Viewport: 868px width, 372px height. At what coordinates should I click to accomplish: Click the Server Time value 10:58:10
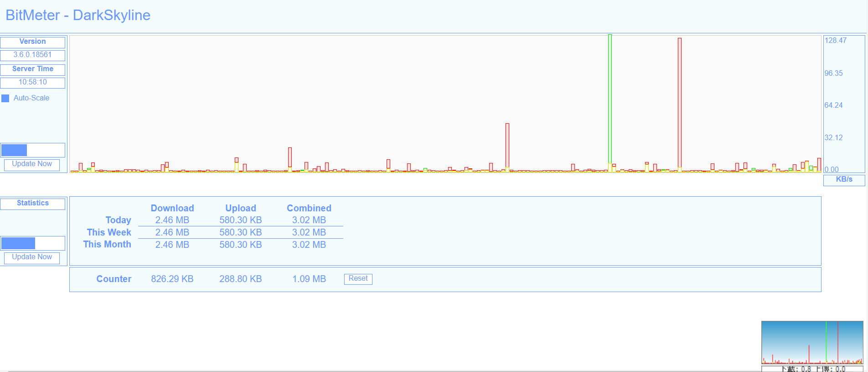33,83
